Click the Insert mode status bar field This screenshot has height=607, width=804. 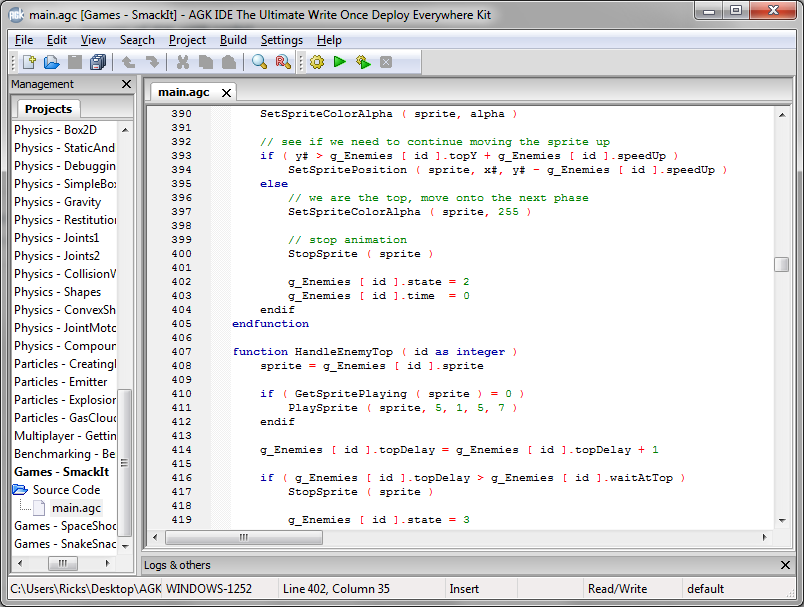(480, 589)
